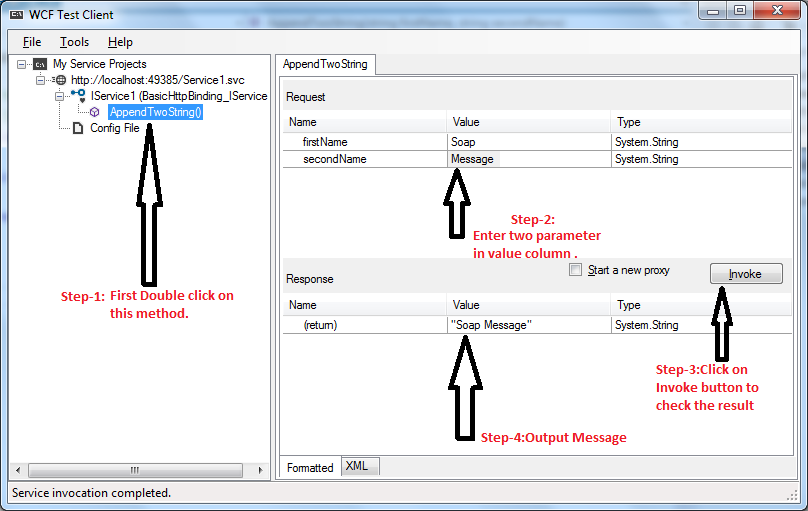Switch to the AppendTwoString tab

325,64
